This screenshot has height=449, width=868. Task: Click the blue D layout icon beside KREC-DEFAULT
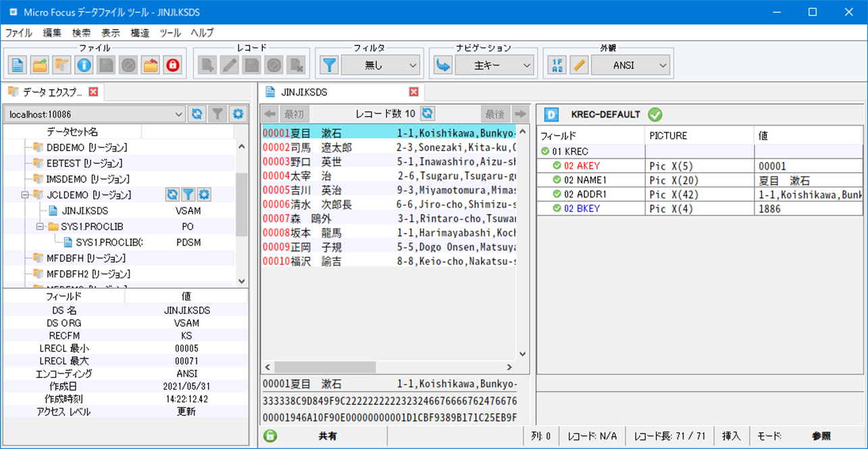[x=551, y=114]
